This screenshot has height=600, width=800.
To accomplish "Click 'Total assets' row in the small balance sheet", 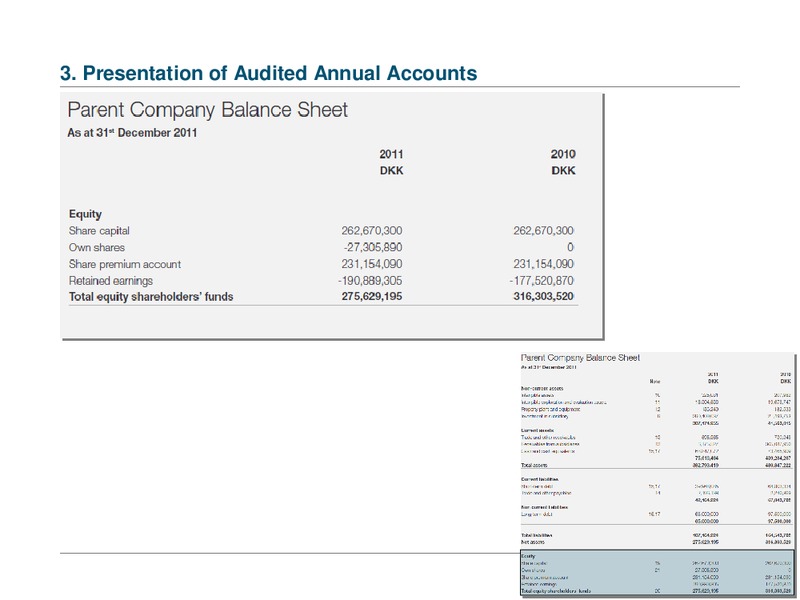I will pyautogui.click(x=656, y=465).
